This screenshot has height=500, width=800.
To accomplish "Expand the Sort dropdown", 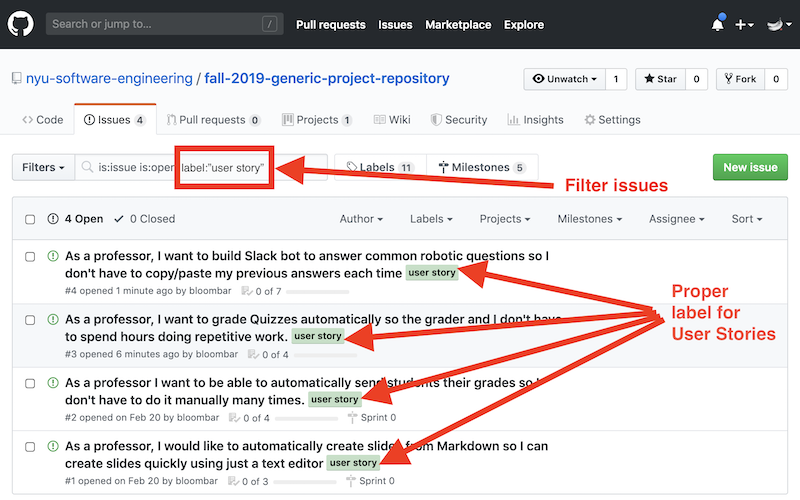I will (x=746, y=219).
